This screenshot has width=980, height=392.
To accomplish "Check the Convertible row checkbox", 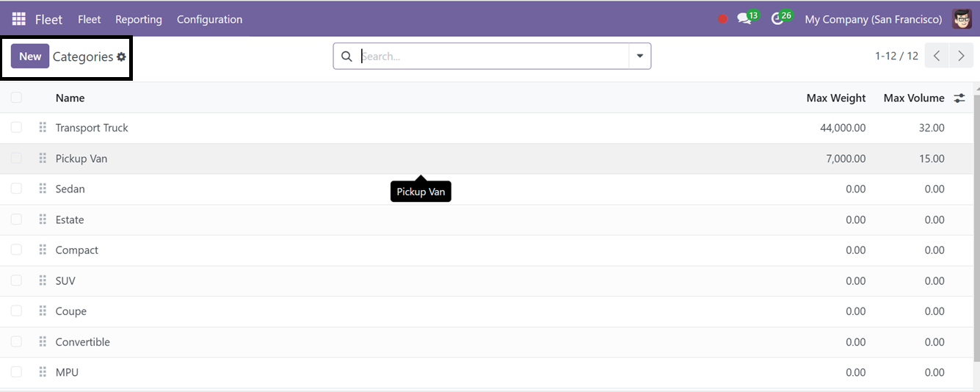I will (x=16, y=342).
